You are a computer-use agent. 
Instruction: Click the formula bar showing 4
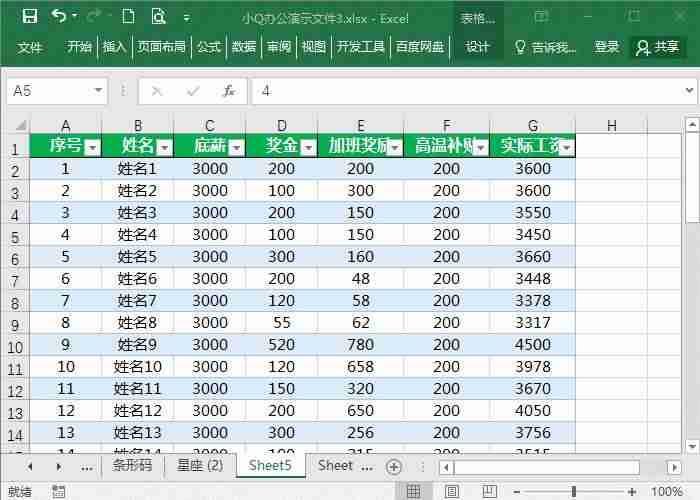pos(467,92)
